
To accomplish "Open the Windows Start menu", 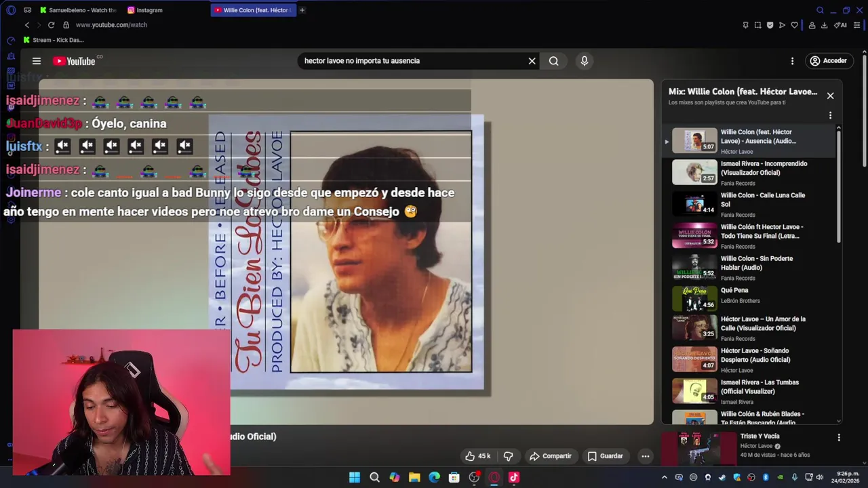I will click(x=355, y=477).
